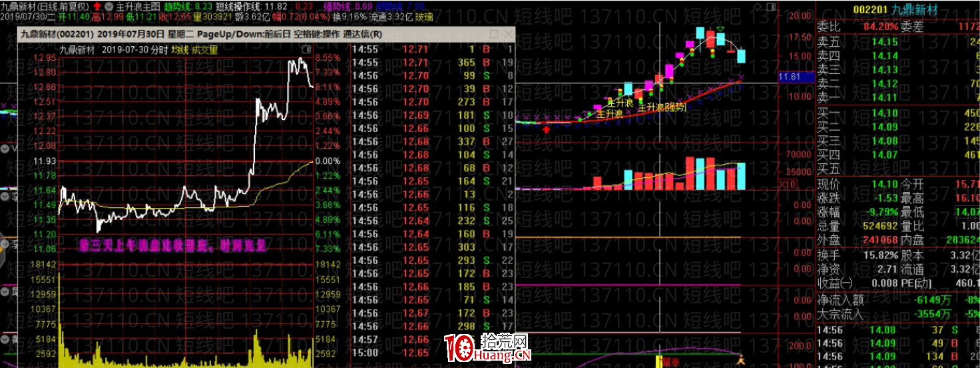Select the 卖五 14.15 order row
Image resolution: width=980 pixels, height=368 pixels.
click(x=898, y=42)
